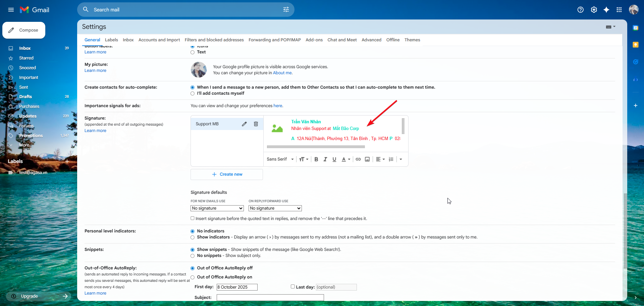Open Google apps grid icon
Screen dimensions: 644x306
click(x=619, y=10)
